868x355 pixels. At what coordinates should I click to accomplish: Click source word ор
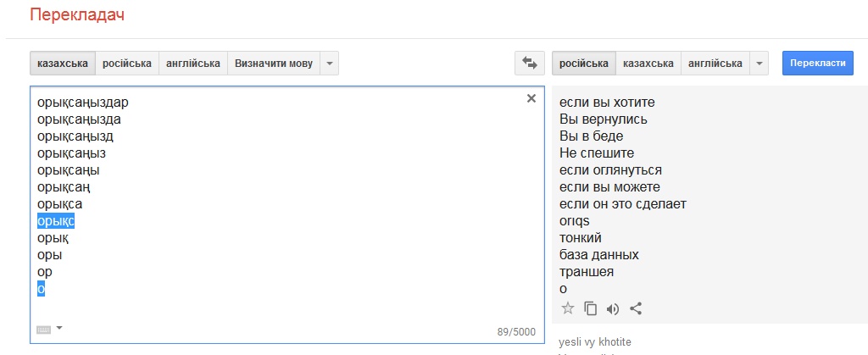coord(45,272)
